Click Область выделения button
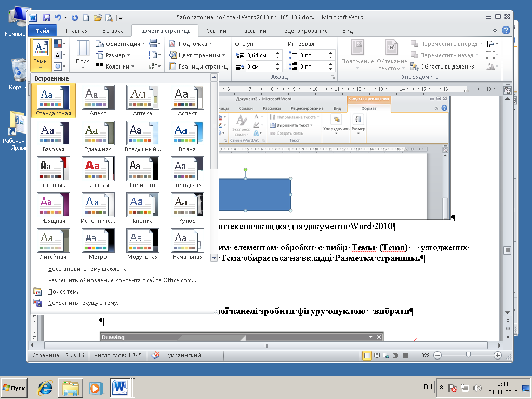The image size is (532, 399). [x=443, y=66]
